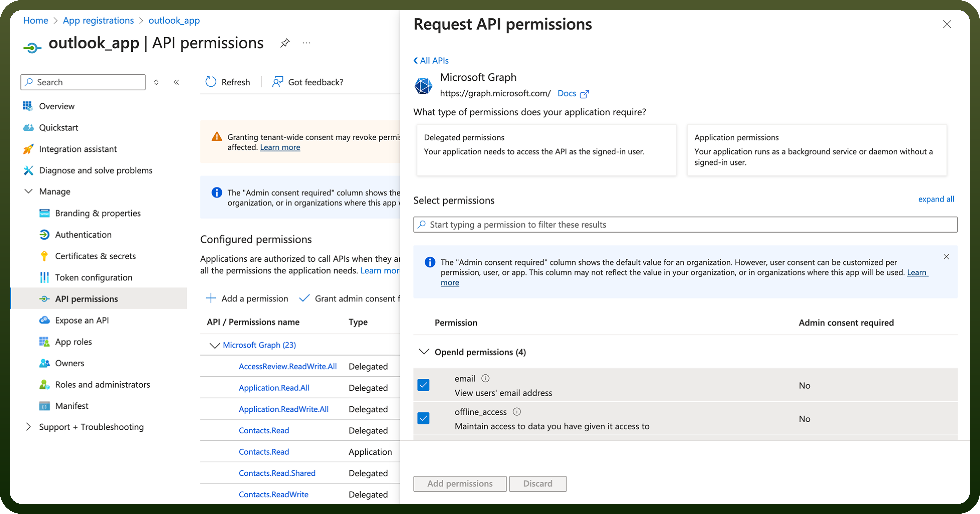
Task: Open the Microsoft Graph Docs link
Action: click(573, 93)
